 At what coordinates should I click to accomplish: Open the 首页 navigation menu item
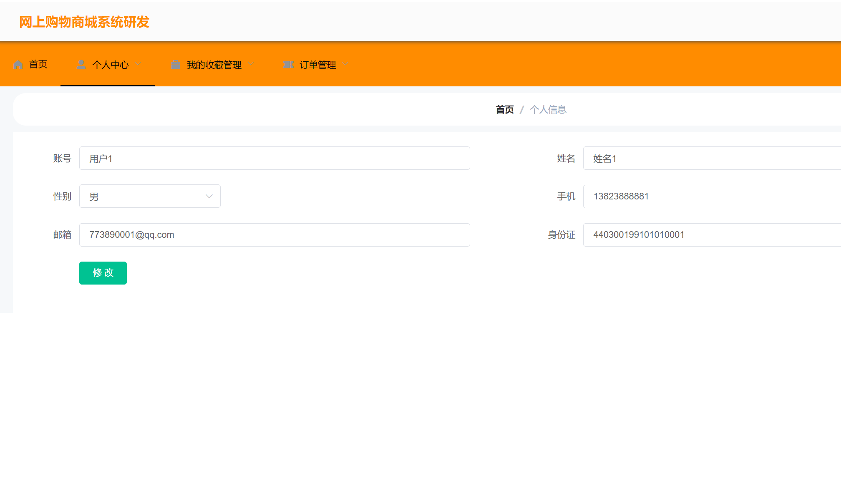38,64
